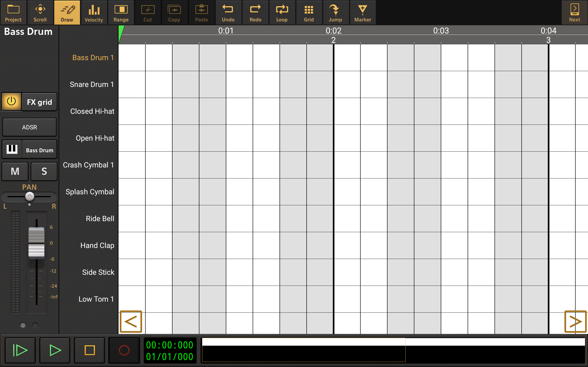Select the Snare Drum 1 row label
The width and height of the screenshot is (588, 367).
(92, 84)
